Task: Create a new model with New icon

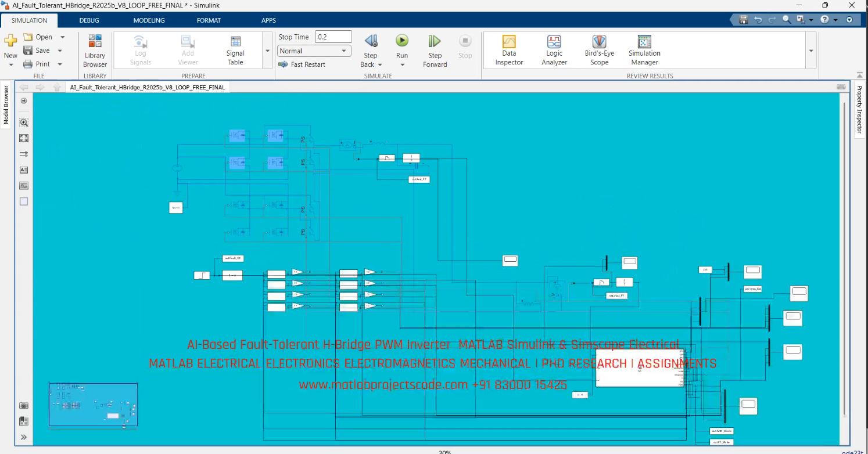Action: click(10, 45)
